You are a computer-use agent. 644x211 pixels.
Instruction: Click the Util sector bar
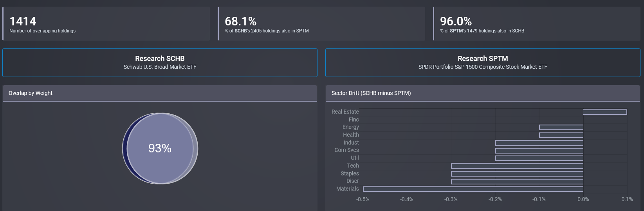coord(539,158)
